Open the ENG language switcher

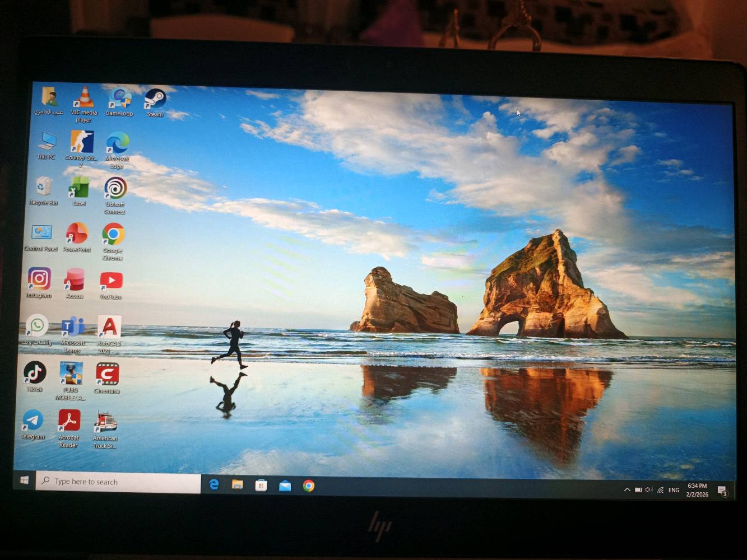pyautogui.click(x=674, y=490)
